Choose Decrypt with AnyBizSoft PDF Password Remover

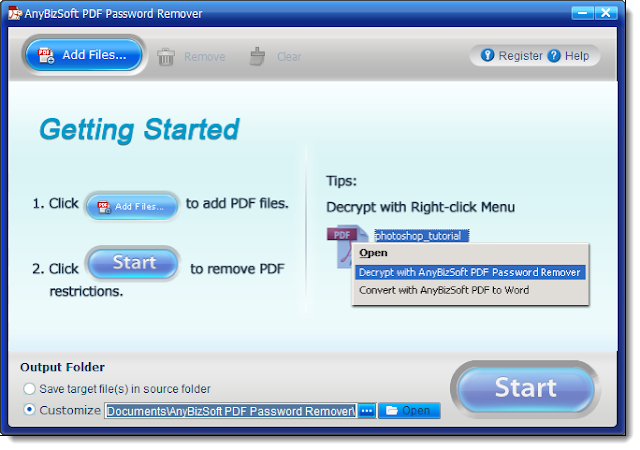pos(470,272)
